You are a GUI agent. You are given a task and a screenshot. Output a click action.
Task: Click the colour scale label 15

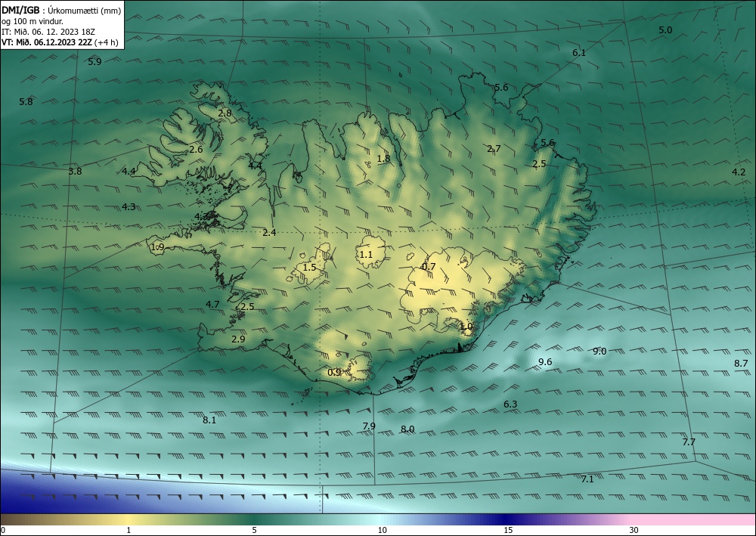[x=508, y=531]
